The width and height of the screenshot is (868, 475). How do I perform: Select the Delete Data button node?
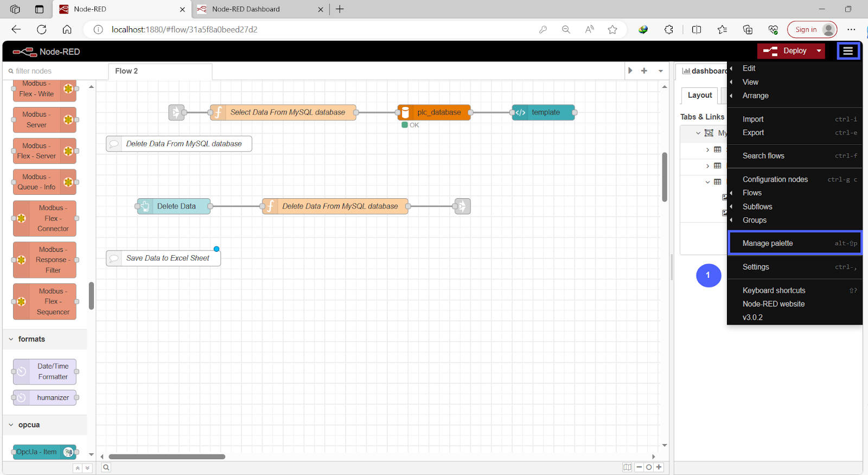pyautogui.click(x=174, y=206)
